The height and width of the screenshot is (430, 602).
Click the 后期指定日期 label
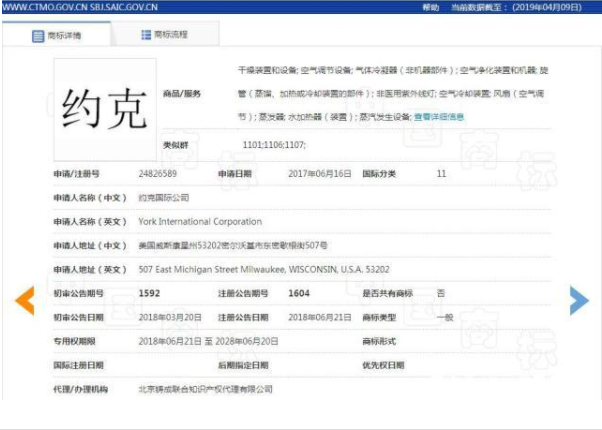click(243, 365)
